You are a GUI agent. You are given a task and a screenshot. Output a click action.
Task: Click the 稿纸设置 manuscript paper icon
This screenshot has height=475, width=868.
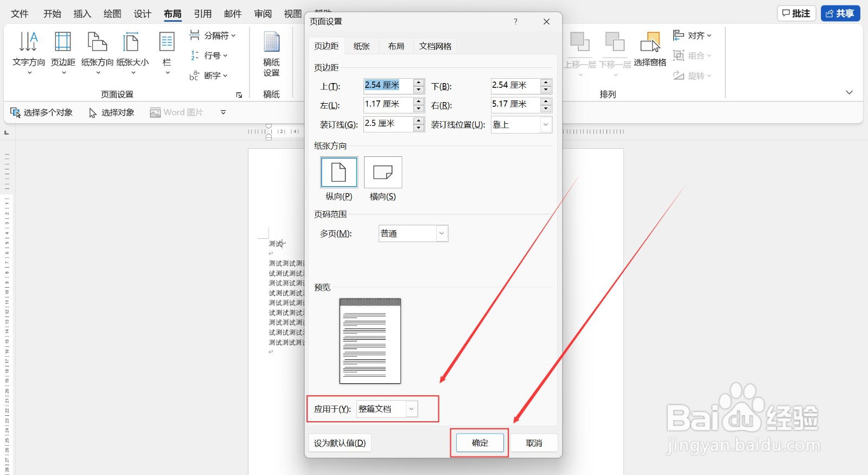271,54
